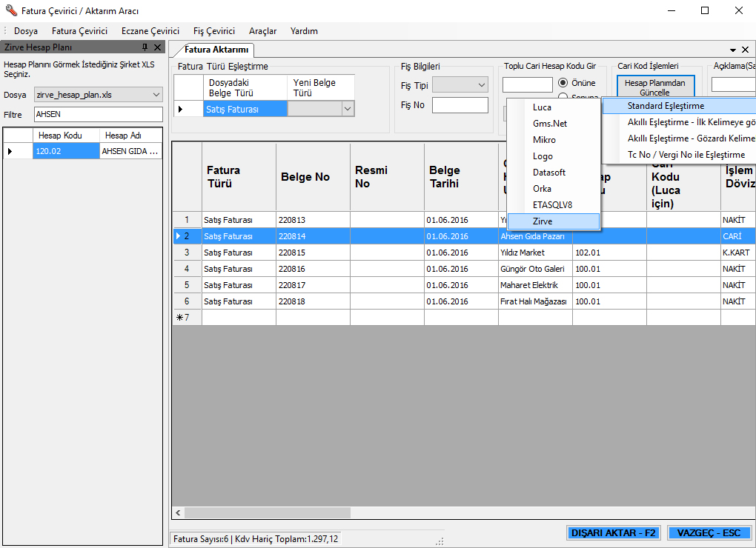756x548 pixels.
Task: Expand the Dosya file dropdown
Action: pos(156,95)
